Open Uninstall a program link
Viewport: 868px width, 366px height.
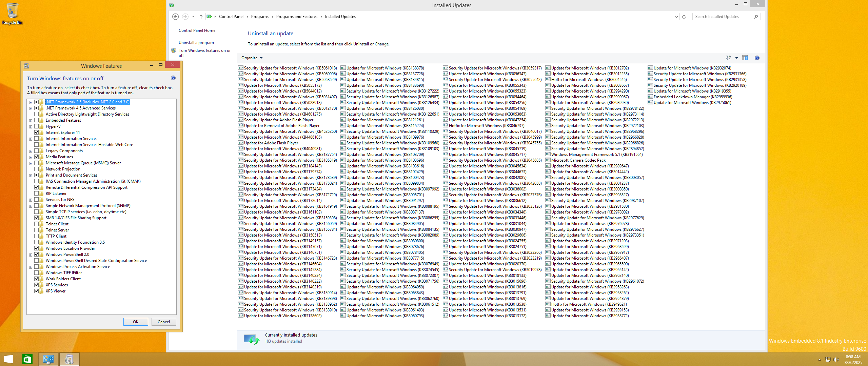[196, 43]
